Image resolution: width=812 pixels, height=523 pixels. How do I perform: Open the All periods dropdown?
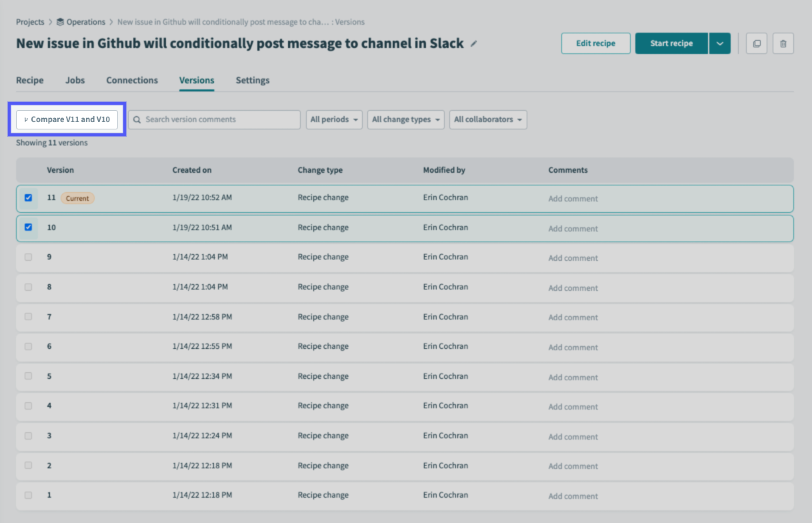(x=334, y=119)
